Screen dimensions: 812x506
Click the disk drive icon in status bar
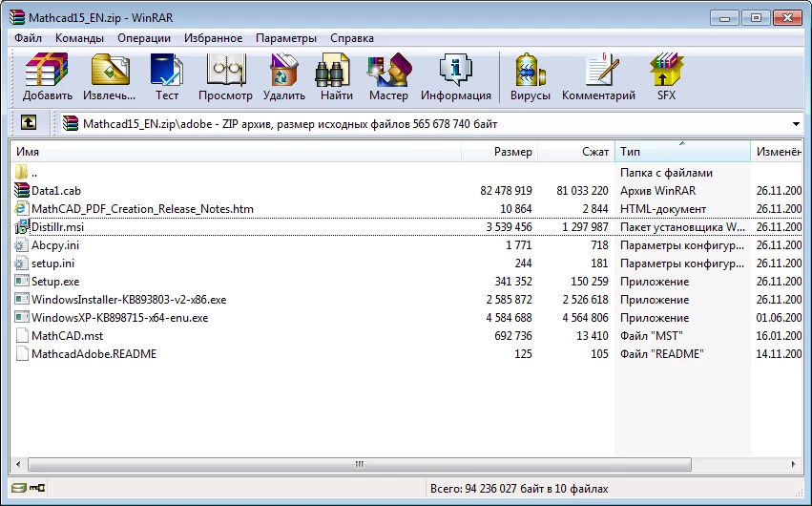(19, 488)
